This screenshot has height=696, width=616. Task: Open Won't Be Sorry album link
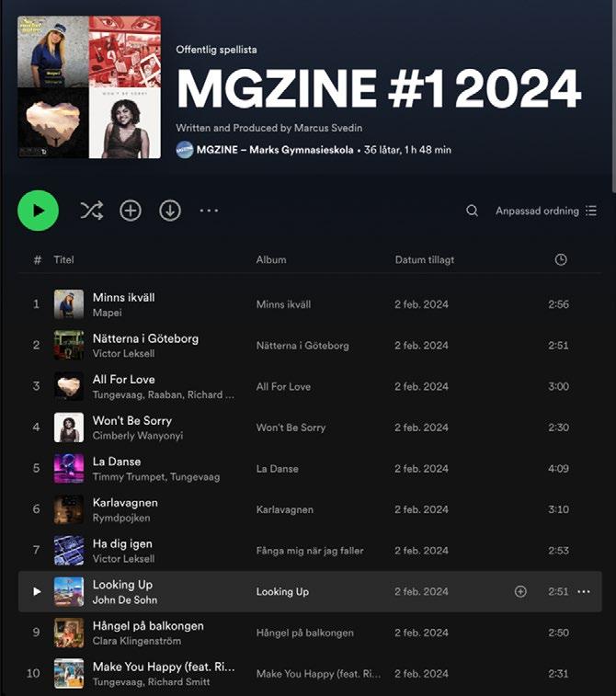click(x=291, y=428)
